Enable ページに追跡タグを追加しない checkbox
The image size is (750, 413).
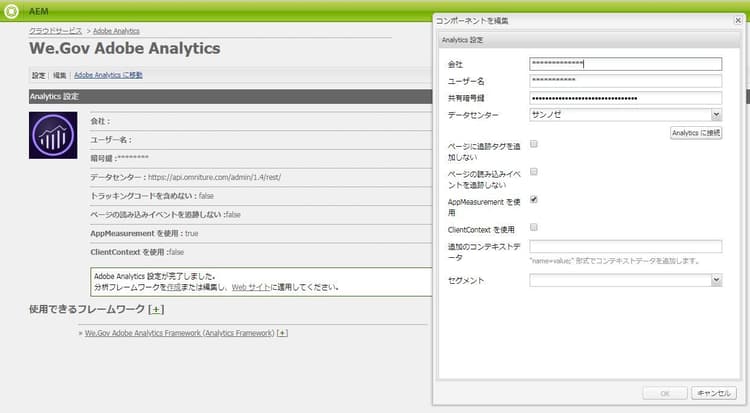pos(534,144)
